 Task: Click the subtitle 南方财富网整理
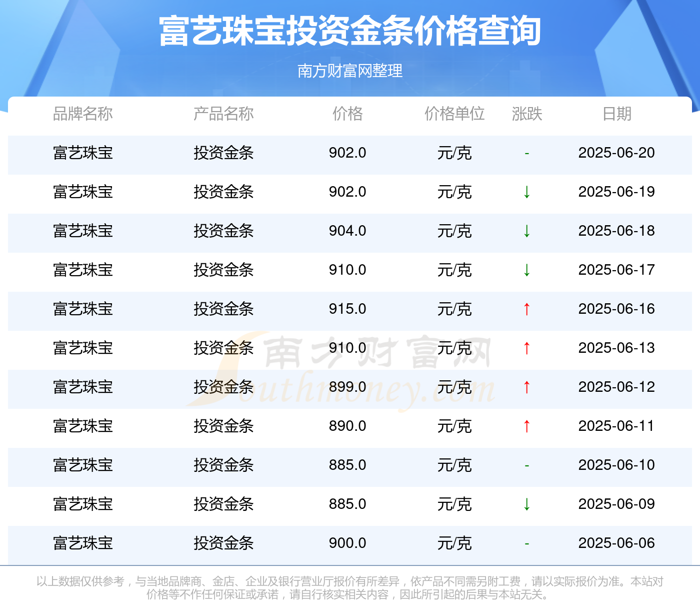coord(350,71)
